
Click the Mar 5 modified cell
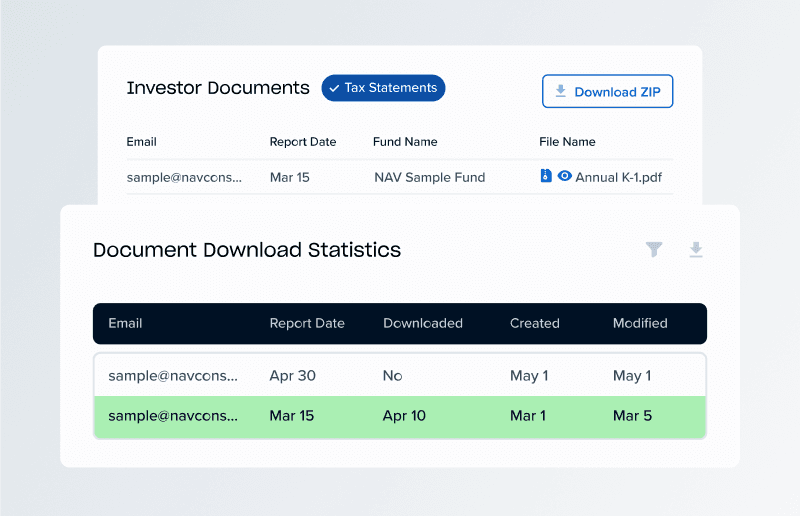coord(632,415)
